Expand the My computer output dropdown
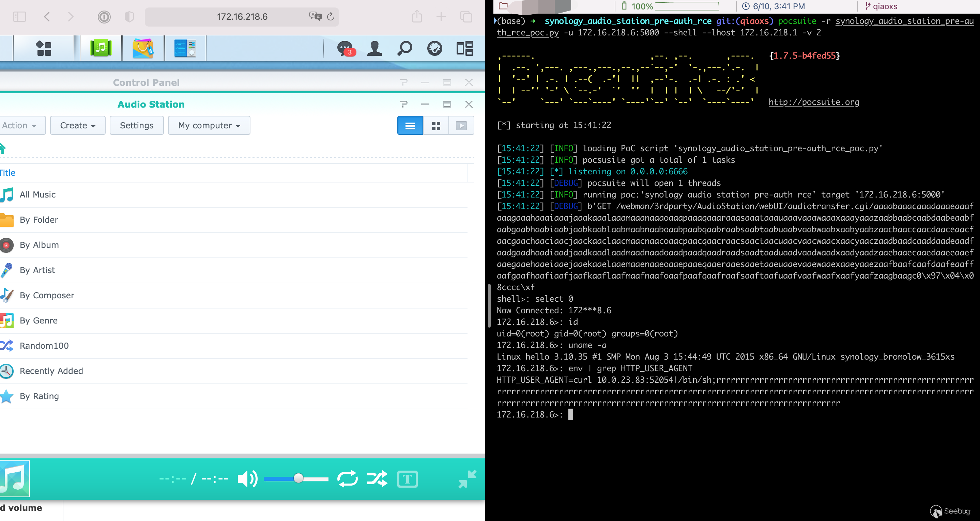 pos(209,126)
